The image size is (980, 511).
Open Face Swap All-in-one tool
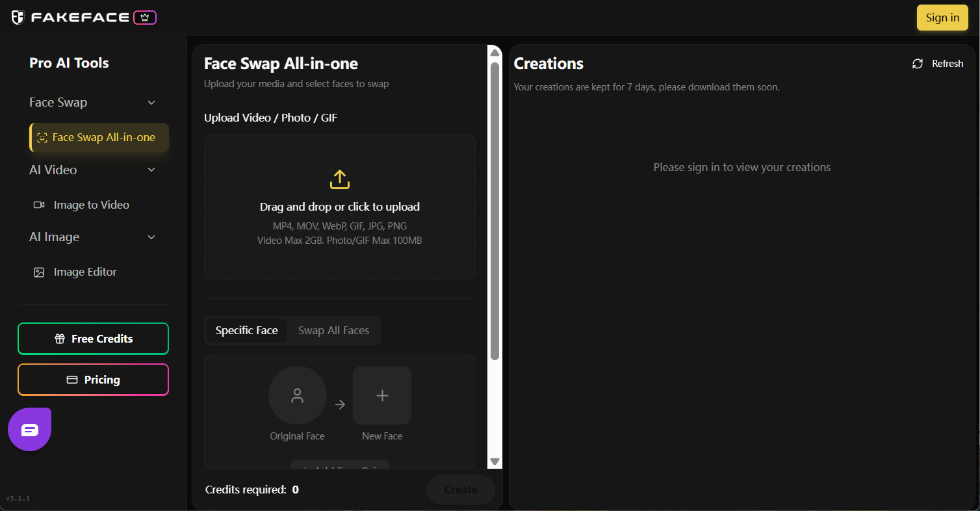[x=99, y=137]
